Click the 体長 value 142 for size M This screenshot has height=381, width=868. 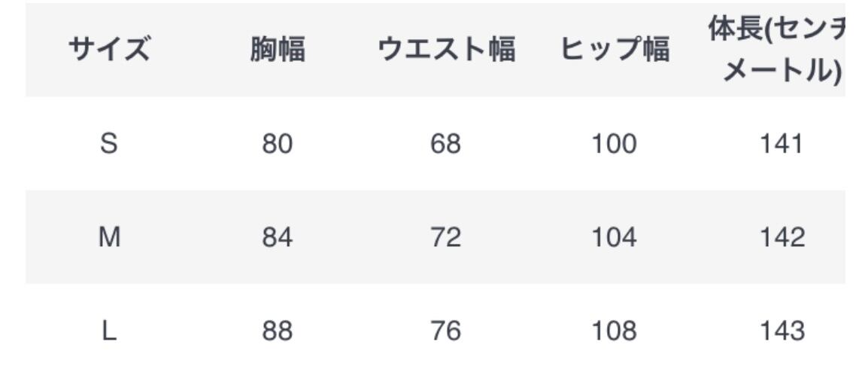tap(782, 238)
